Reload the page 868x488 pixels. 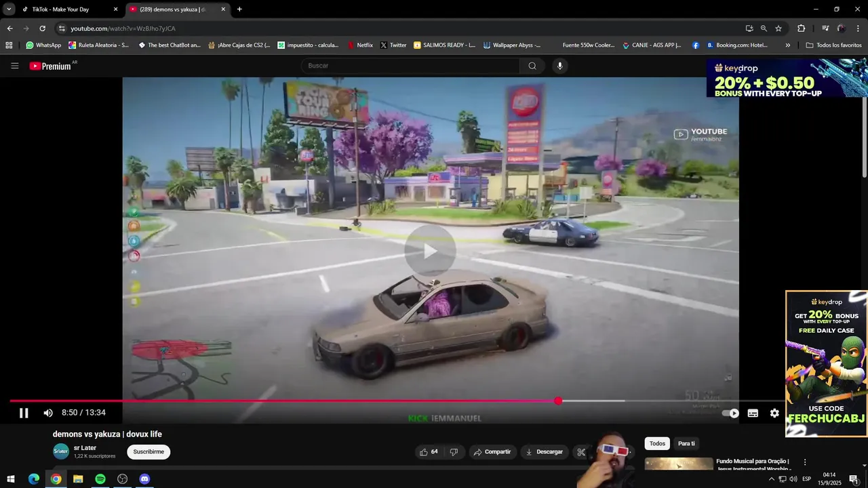point(42,28)
